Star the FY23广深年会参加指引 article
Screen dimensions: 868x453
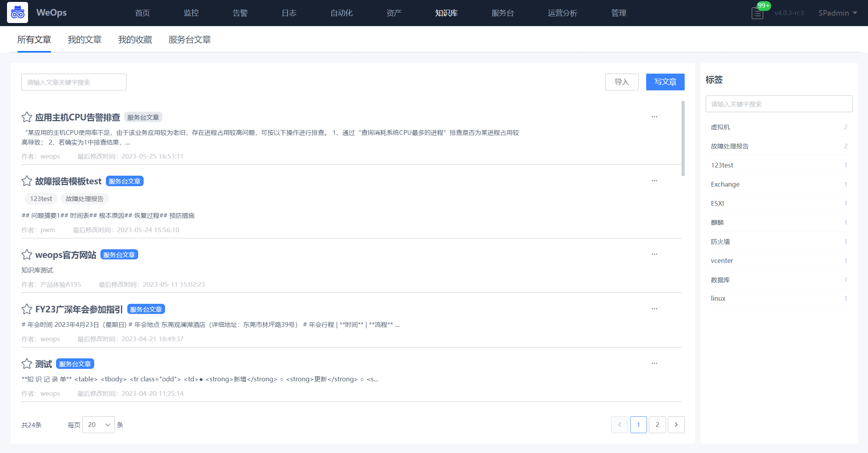coord(27,309)
